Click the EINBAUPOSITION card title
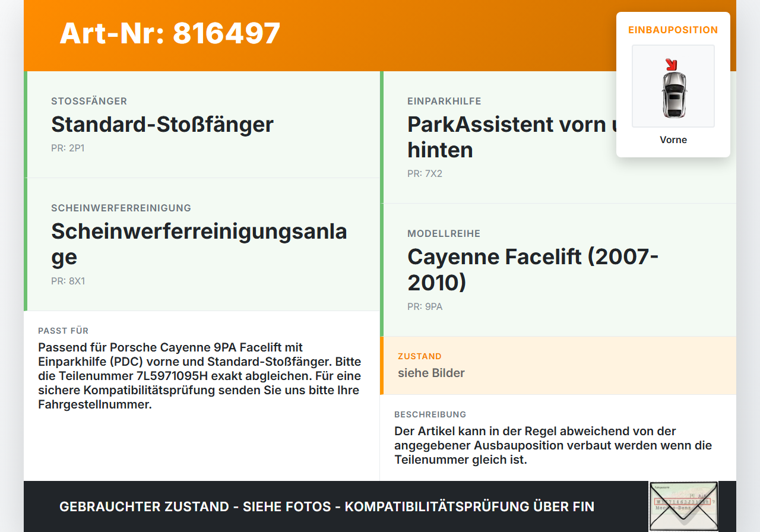Screen dimensions: 760x532 [673, 30]
